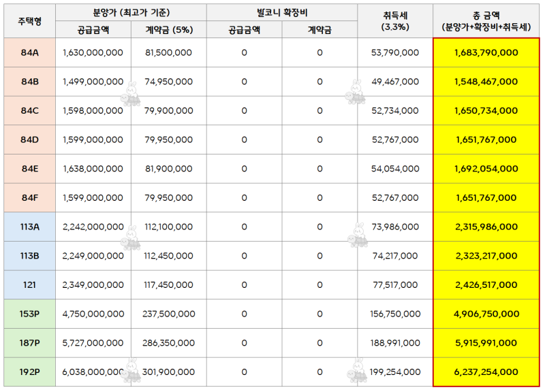The image size is (545, 392).
Task: Select the 발코니 확장비 header cell
Action: (282, 12)
